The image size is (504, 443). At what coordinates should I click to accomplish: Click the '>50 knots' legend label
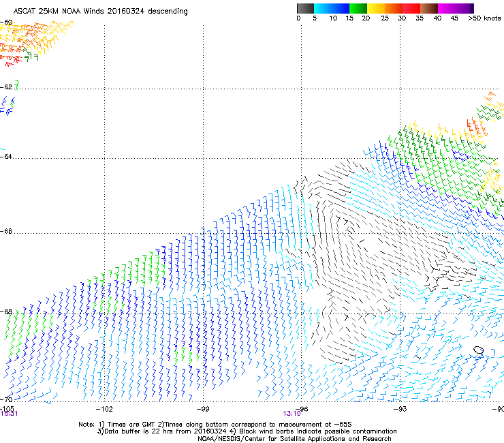click(484, 18)
